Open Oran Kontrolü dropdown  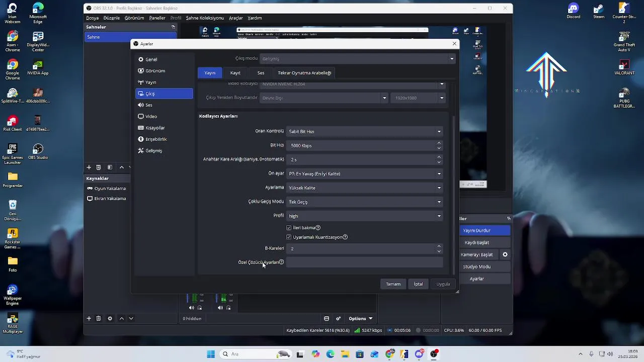pos(364,132)
